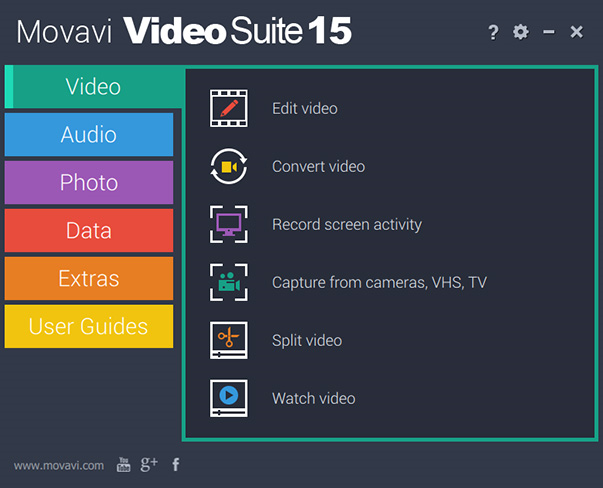Switch to the Audio tab

click(x=89, y=135)
